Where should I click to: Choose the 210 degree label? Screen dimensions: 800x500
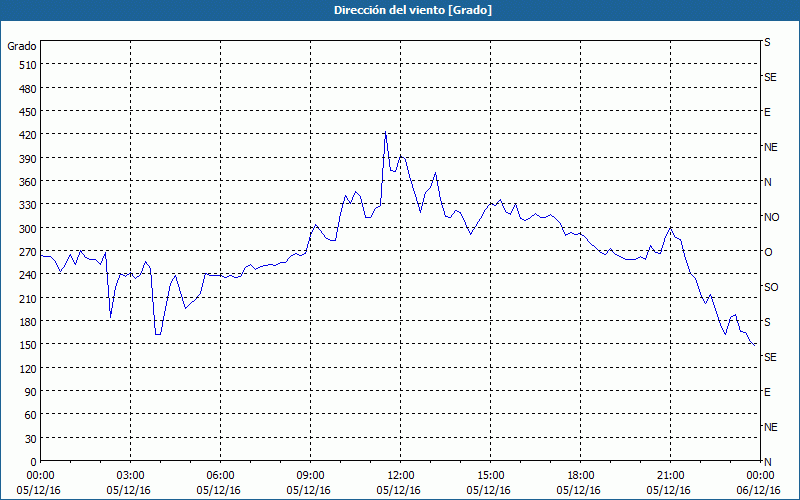pos(29,298)
